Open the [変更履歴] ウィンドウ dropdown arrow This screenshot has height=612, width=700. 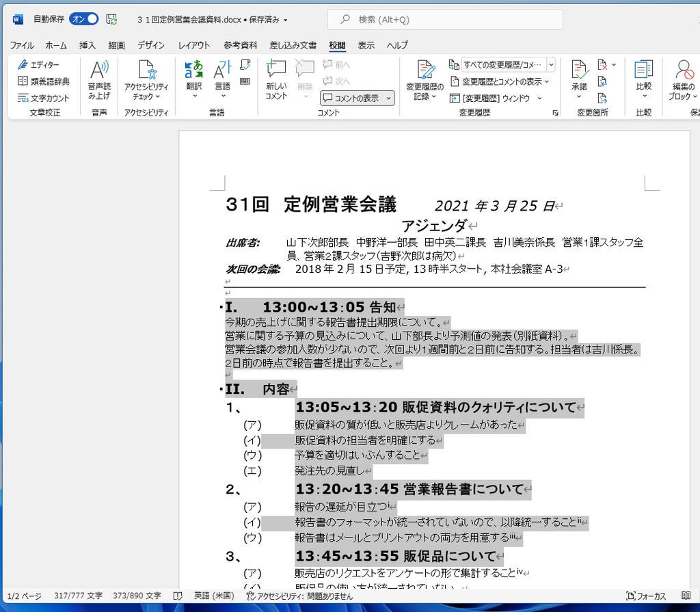[540, 98]
